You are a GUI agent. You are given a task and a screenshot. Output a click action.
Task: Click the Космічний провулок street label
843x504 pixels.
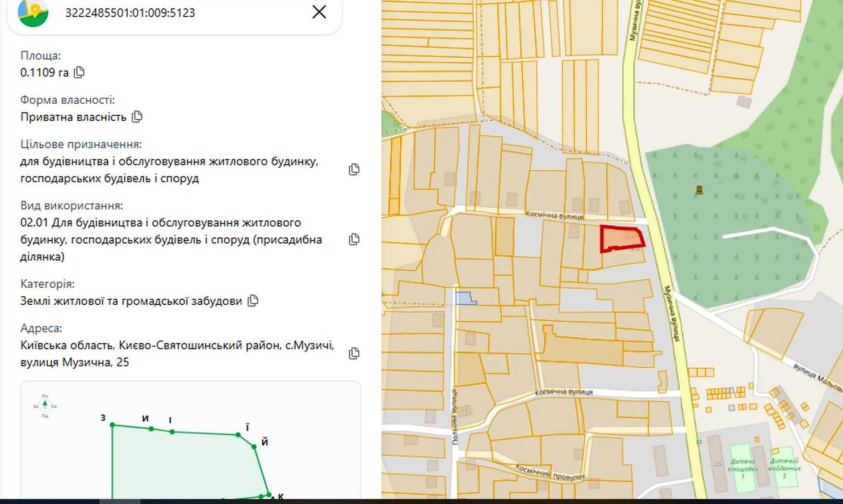click(550, 472)
